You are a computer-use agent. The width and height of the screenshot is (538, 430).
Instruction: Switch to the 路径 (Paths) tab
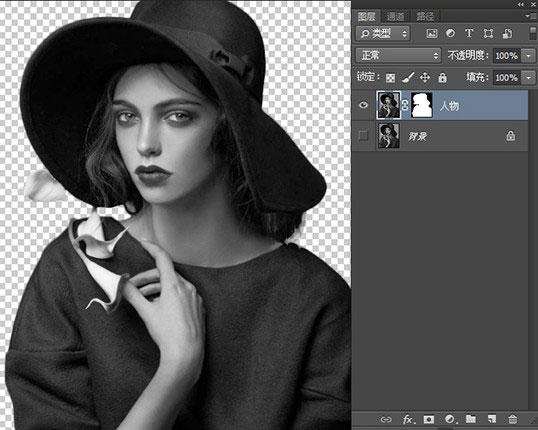tap(425, 16)
